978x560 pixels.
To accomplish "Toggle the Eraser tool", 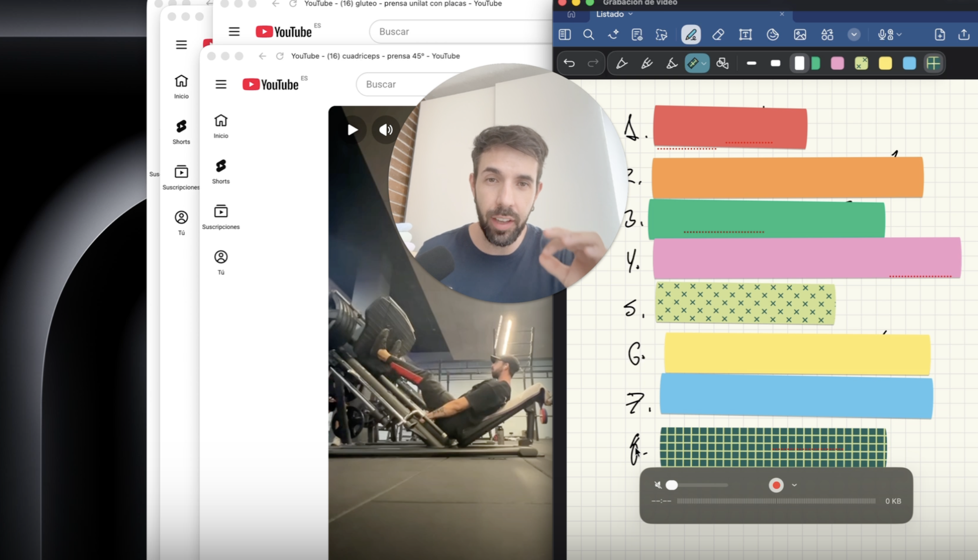I will click(718, 34).
